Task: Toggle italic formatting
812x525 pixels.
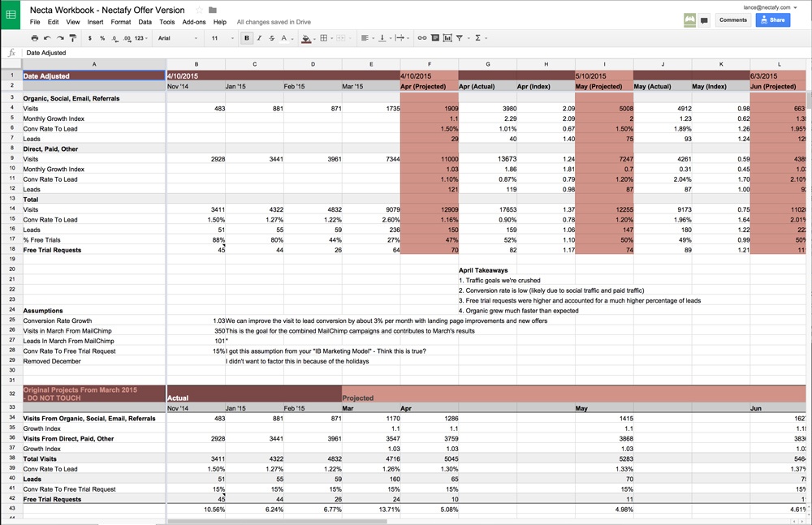Action: 260,38
